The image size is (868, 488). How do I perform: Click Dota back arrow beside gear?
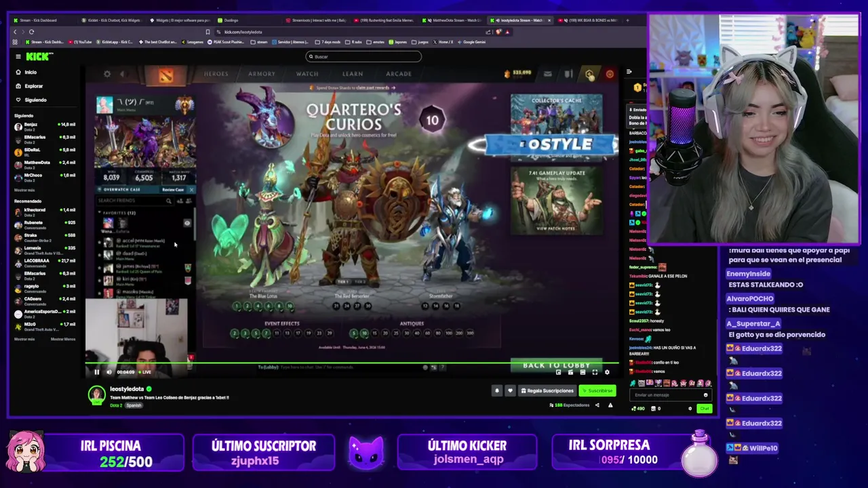point(122,74)
